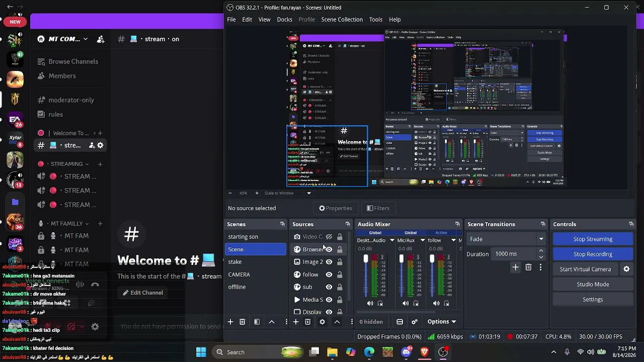Hide the Media Source
This screenshot has width=644, height=362.
pos(329,300)
